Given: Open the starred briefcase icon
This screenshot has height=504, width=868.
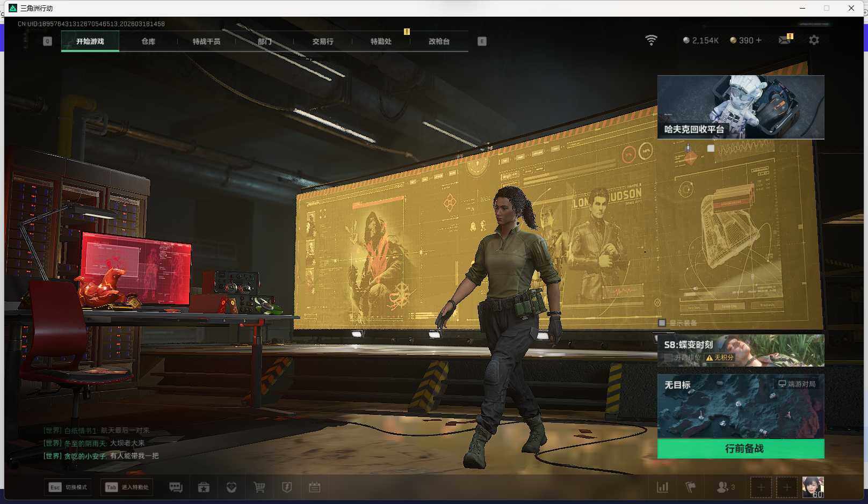Looking at the screenshot, I should click(204, 487).
